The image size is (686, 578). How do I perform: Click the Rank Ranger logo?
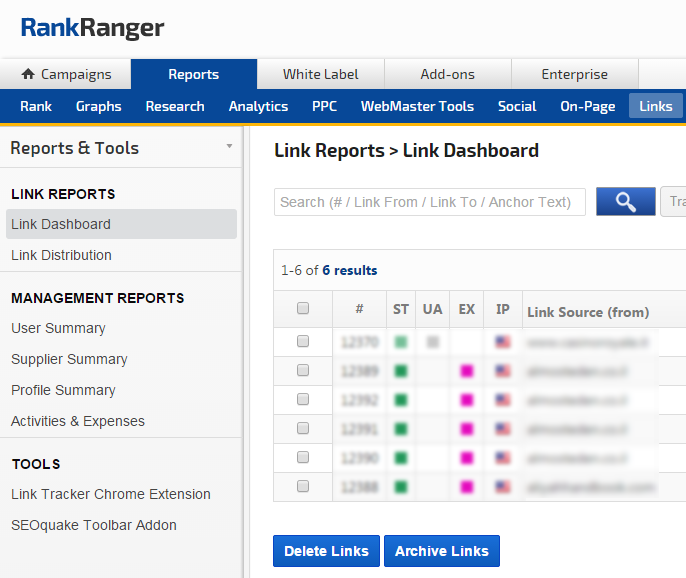coord(93,28)
